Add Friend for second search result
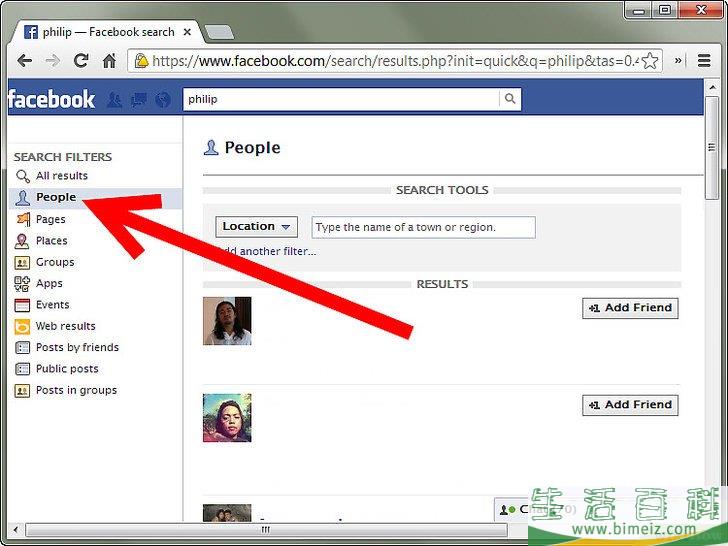Screen dimensions: 728x546 click(630, 405)
